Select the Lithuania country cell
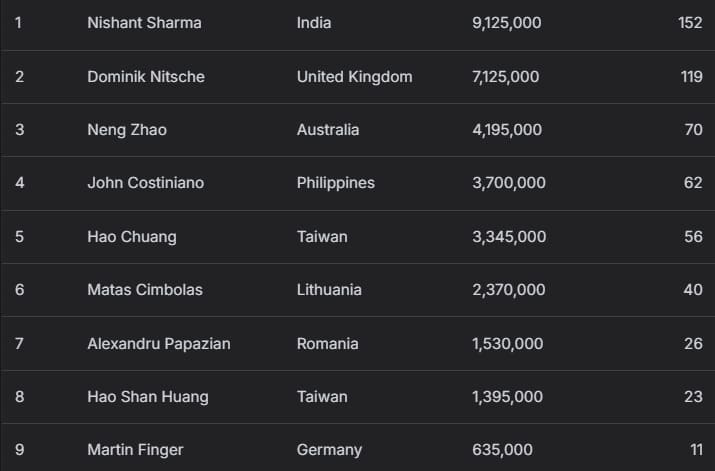This screenshot has width=715, height=471. [329, 290]
